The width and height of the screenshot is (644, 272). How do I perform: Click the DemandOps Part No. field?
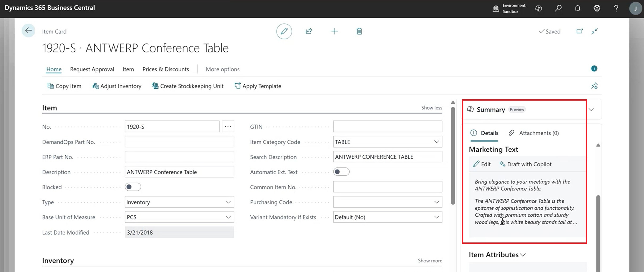pos(179,142)
